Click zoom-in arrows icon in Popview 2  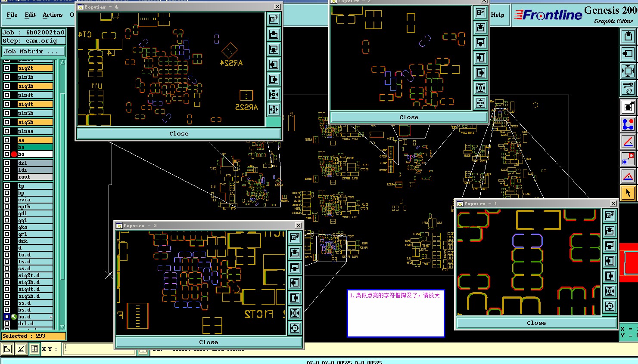tap(481, 88)
